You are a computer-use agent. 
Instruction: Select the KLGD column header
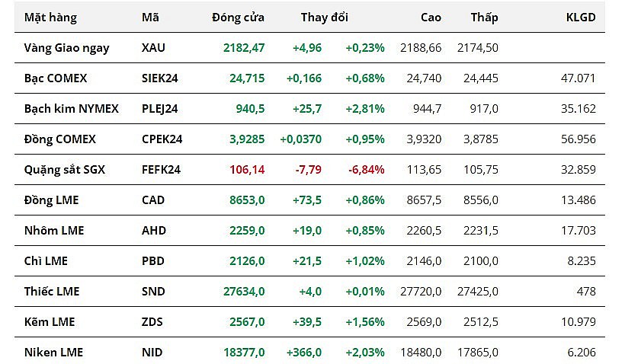click(x=580, y=18)
